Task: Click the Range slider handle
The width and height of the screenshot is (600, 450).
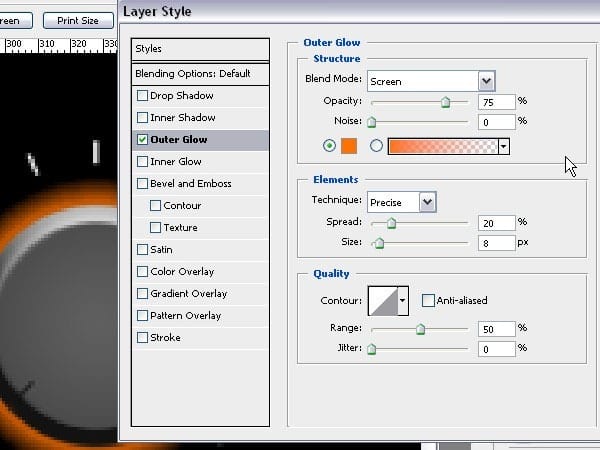Action: tap(421, 329)
